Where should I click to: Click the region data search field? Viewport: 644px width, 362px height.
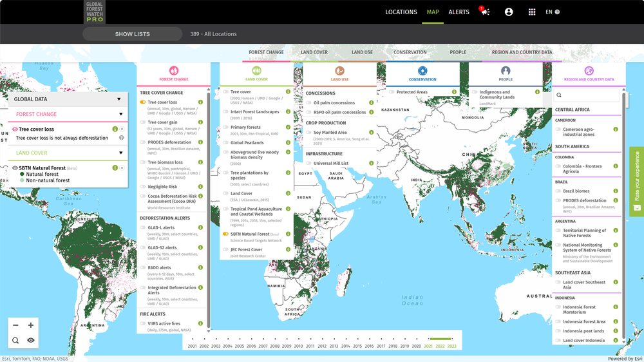click(x=586, y=95)
